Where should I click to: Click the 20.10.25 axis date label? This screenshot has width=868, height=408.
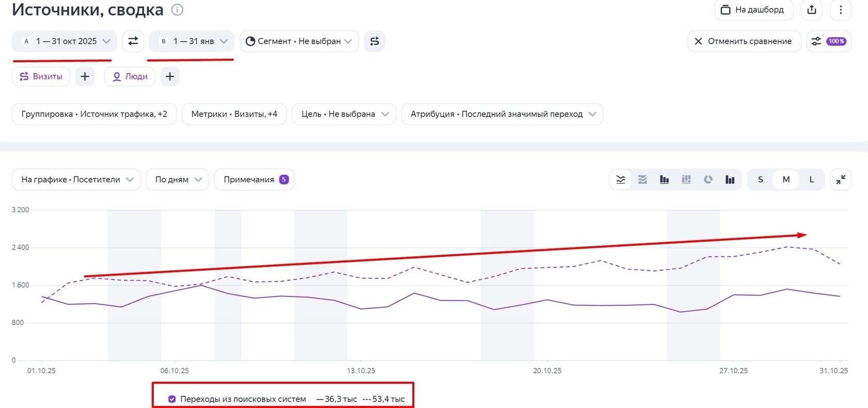coord(547,371)
